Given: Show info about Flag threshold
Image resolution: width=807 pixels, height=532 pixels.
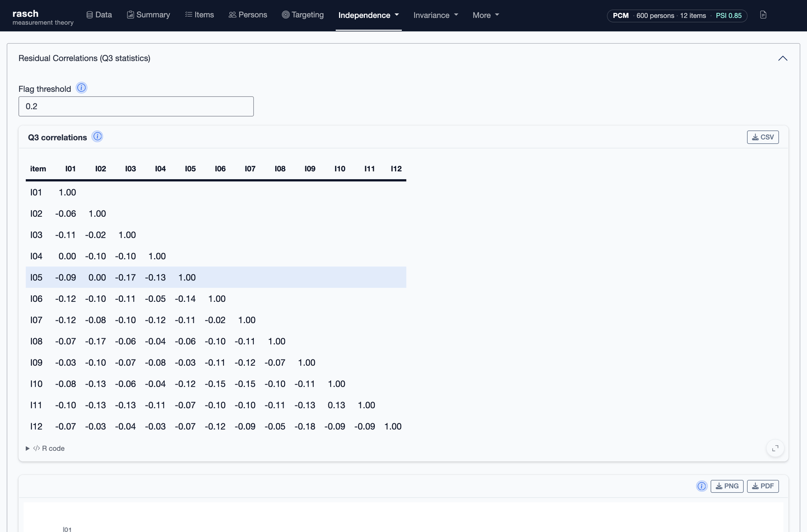Looking at the screenshot, I should [81, 88].
